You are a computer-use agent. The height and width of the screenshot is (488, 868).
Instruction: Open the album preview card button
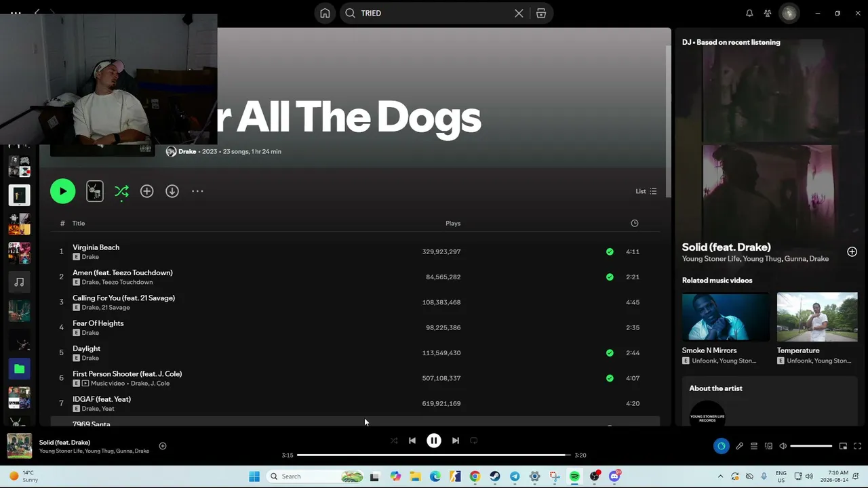(x=95, y=191)
